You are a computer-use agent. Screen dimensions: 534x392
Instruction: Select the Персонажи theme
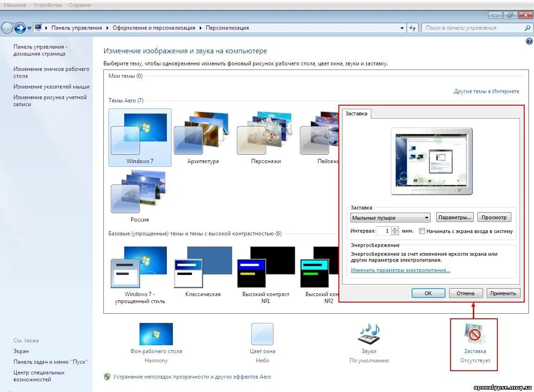tap(266, 138)
